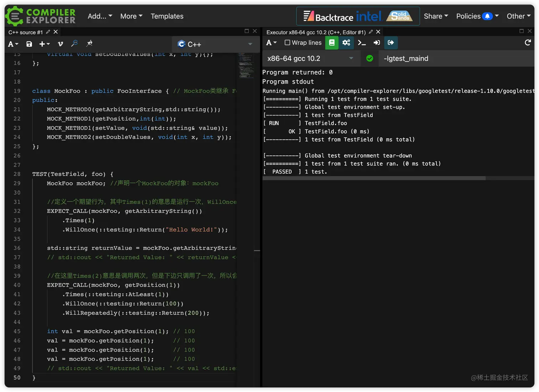Screen dimensions: 539x392
Task: Click the Intel sponsor logo
Action: tap(369, 16)
